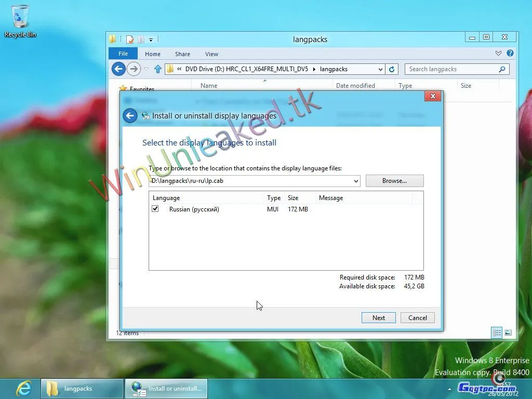Show hidden system tray icons
The image size is (532, 399).
tap(449, 389)
